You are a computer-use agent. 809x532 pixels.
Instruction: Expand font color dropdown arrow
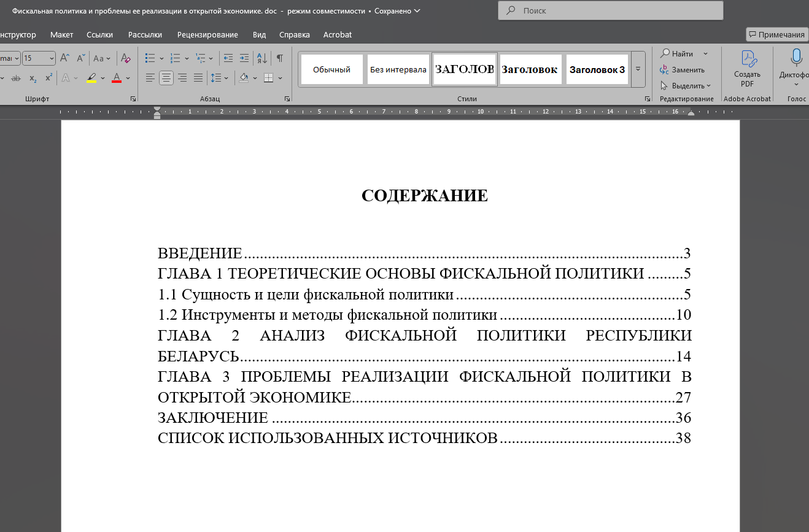[128, 78]
